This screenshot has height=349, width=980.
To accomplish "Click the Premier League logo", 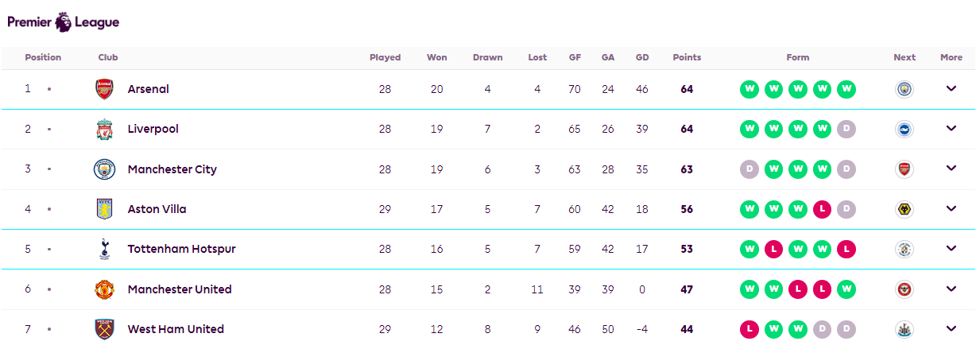I will pos(64,22).
